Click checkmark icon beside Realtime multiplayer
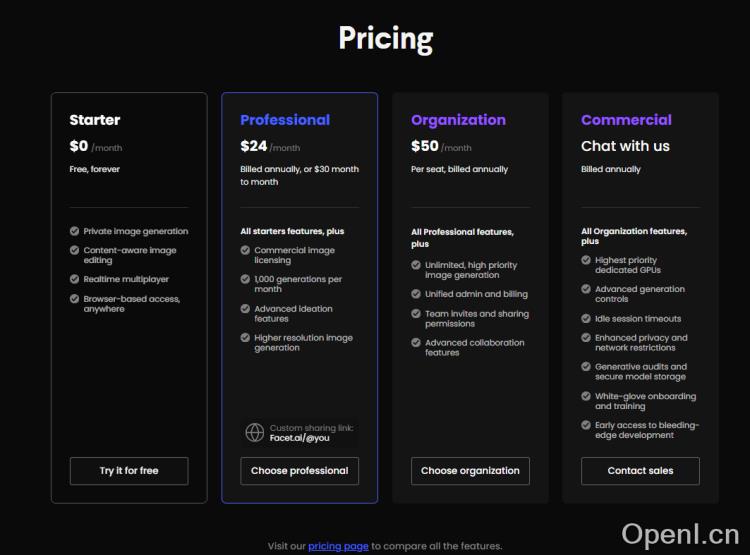Image resolution: width=750 pixels, height=555 pixels. pyautogui.click(x=75, y=279)
